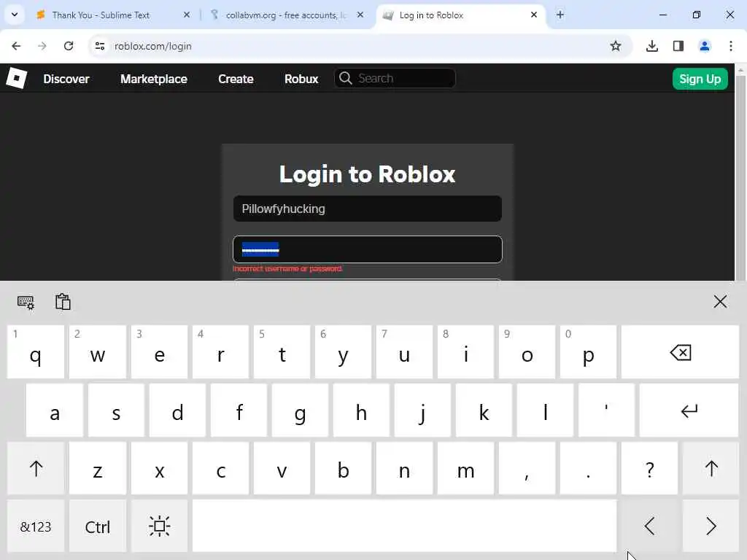Switch to the &123 symbols layout

[x=36, y=526]
